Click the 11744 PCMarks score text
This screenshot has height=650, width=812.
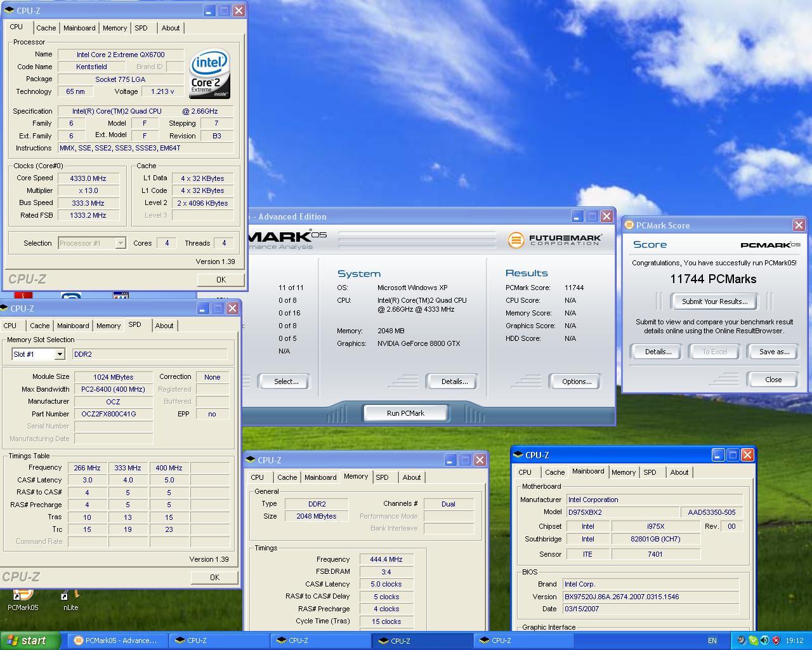pos(713,279)
